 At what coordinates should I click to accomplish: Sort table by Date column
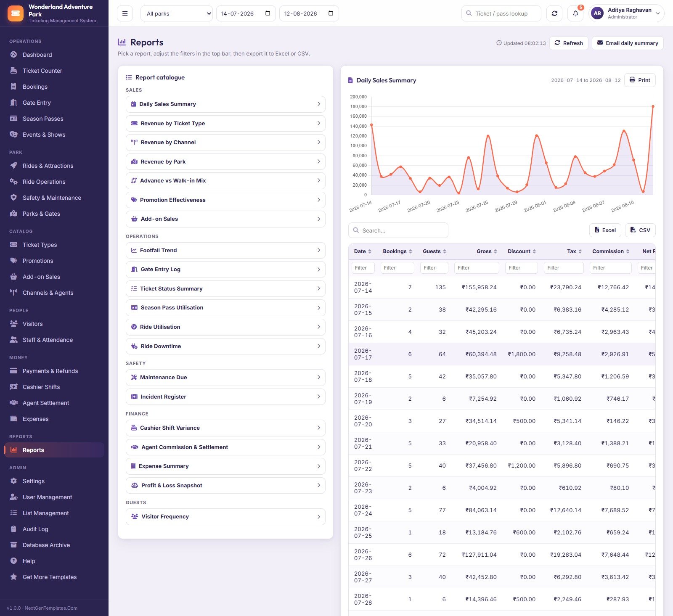click(x=363, y=251)
